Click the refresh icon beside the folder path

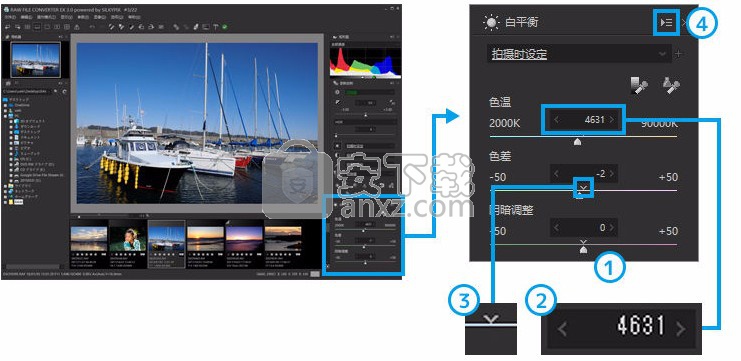pos(64,91)
